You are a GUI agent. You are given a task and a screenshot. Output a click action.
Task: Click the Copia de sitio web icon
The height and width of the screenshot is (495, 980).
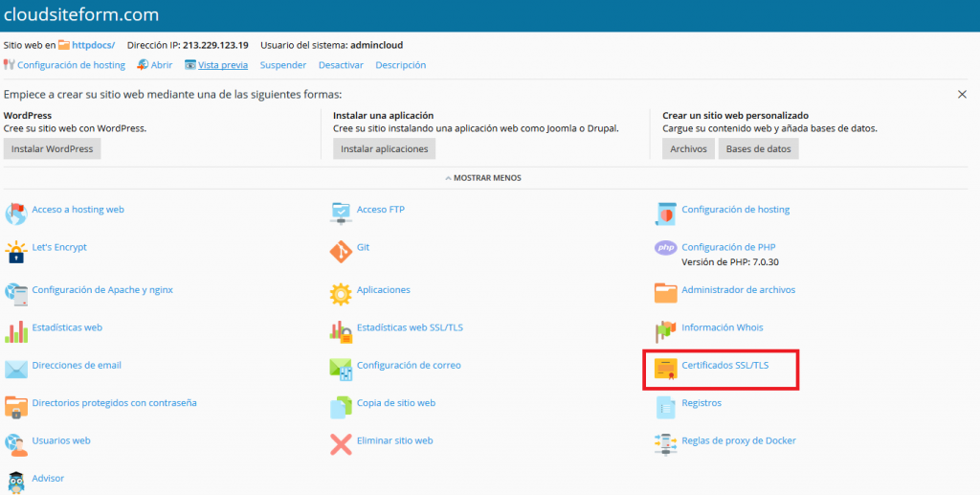(x=341, y=407)
